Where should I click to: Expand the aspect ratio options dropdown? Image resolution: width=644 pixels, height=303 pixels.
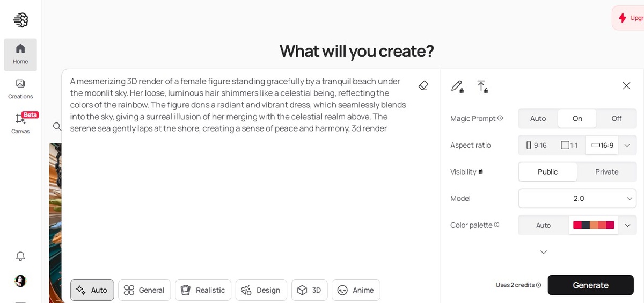627,145
